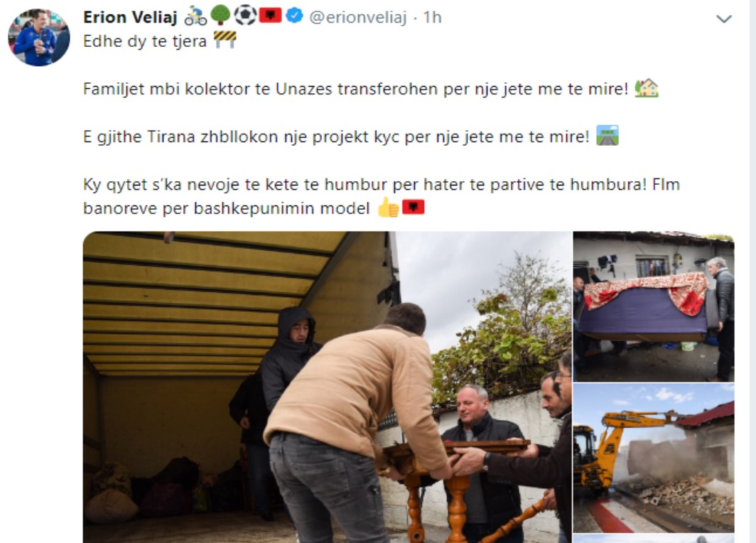Open the partially visible bottom-right photo
Viewport: 756px width, 543px height.
pyautogui.click(x=653, y=539)
